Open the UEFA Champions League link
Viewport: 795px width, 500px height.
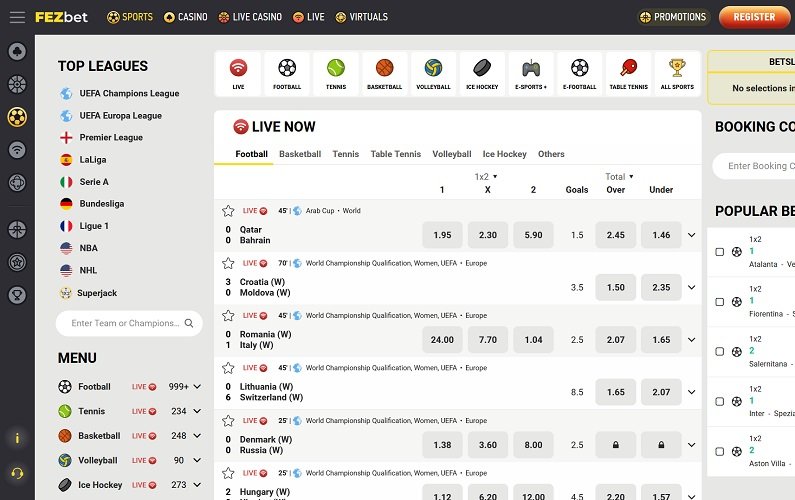click(x=129, y=93)
